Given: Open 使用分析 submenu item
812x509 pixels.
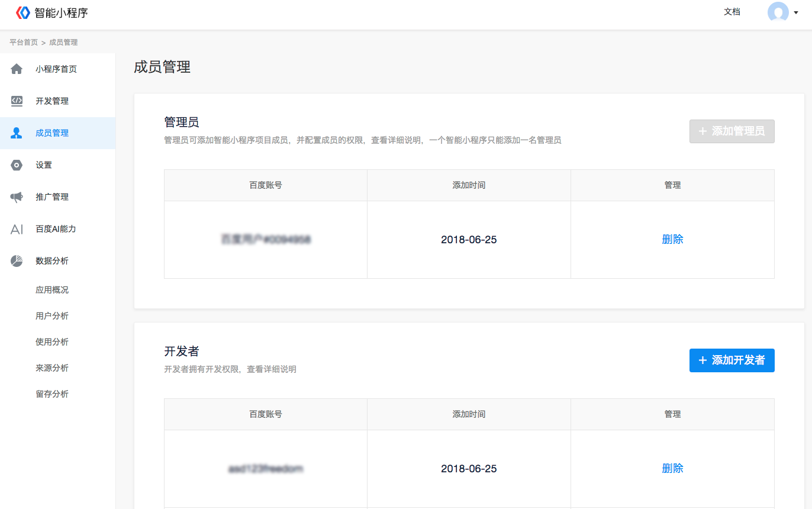Looking at the screenshot, I should click(x=52, y=342).
